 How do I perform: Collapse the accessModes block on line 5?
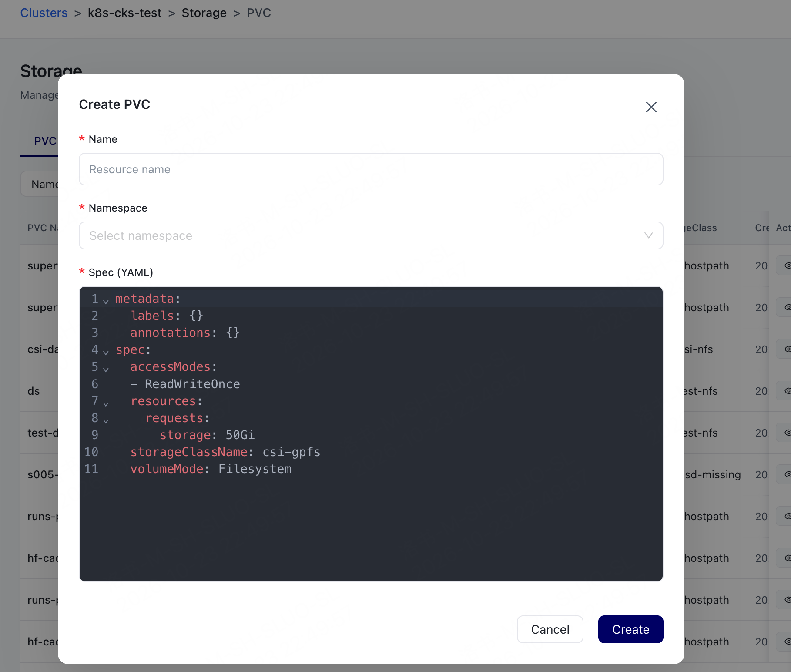point(106,369)
